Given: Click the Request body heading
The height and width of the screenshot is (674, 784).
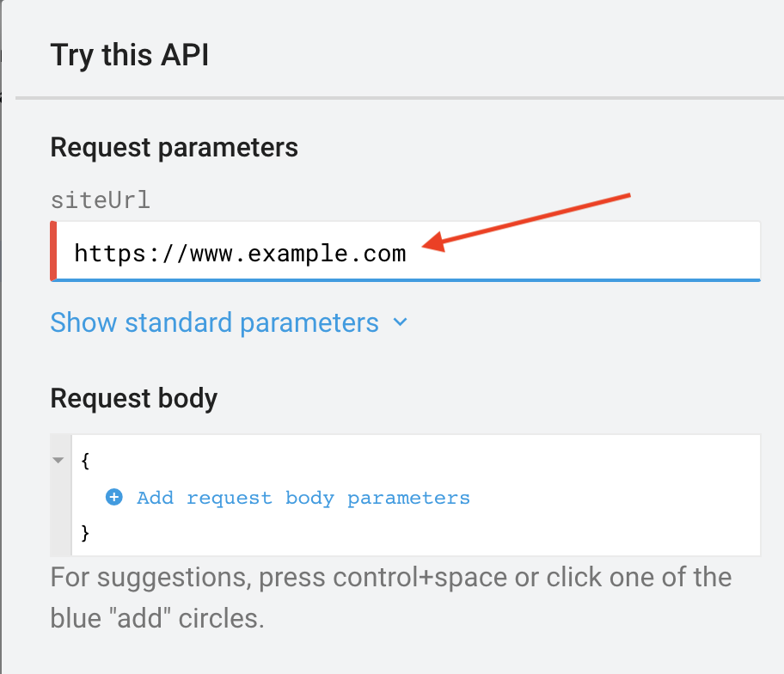Looking at the screenshot, I should [x=134, y=398].
